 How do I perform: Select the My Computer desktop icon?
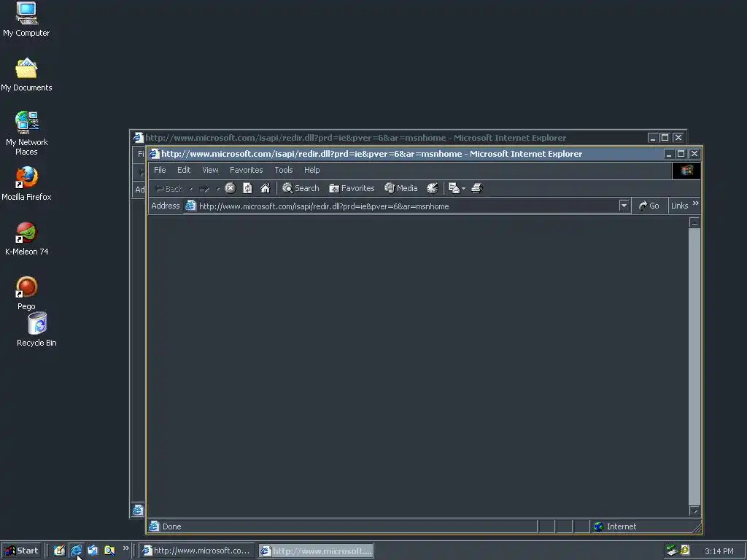click(x=26, y=20)
